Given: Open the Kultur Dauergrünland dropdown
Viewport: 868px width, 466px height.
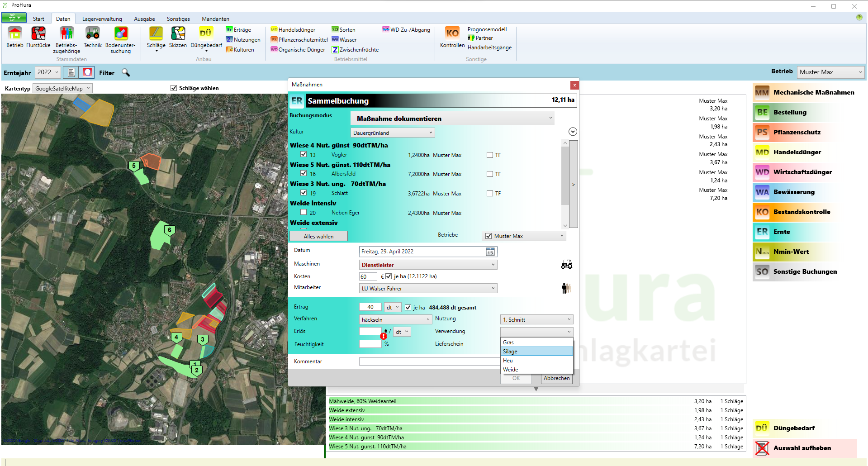Looking at the screenshot, I should [393, 133].
